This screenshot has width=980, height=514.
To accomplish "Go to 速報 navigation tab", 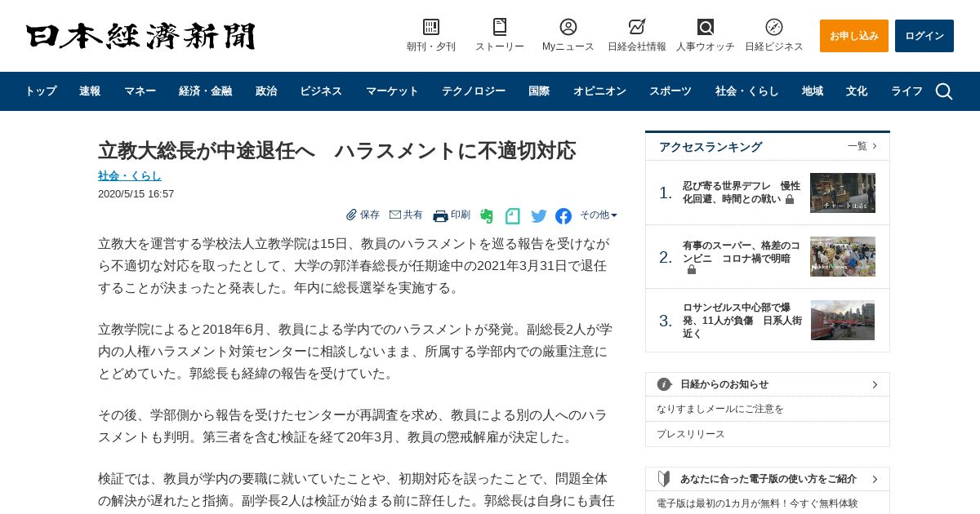I will pos(90,91).
